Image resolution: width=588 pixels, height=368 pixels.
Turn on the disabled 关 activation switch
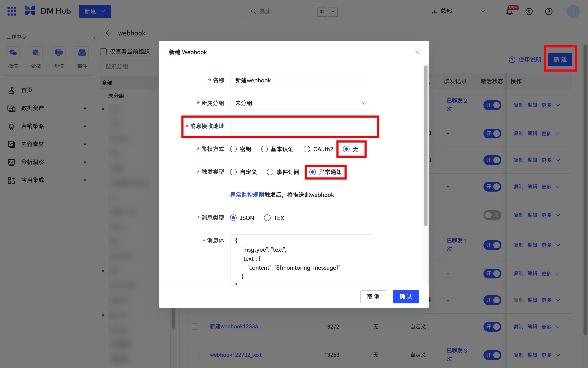pyautogui.click(x=492, y=215)
